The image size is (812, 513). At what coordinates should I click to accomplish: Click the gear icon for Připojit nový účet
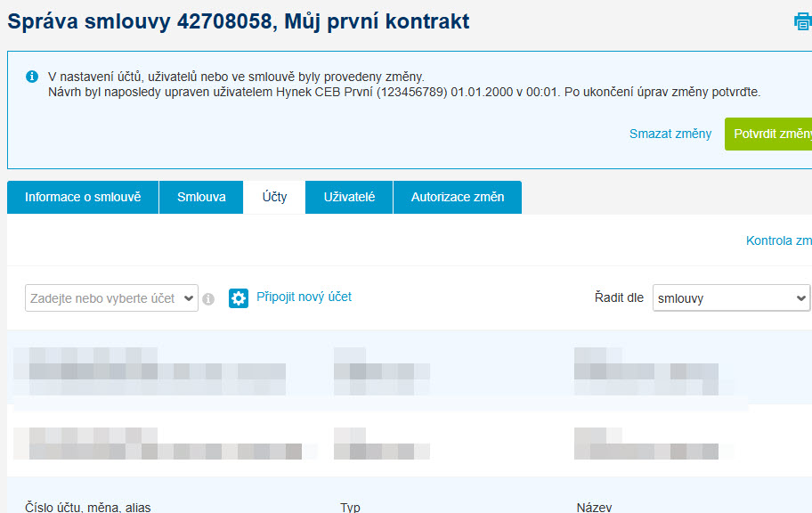[x=239, y=298]
